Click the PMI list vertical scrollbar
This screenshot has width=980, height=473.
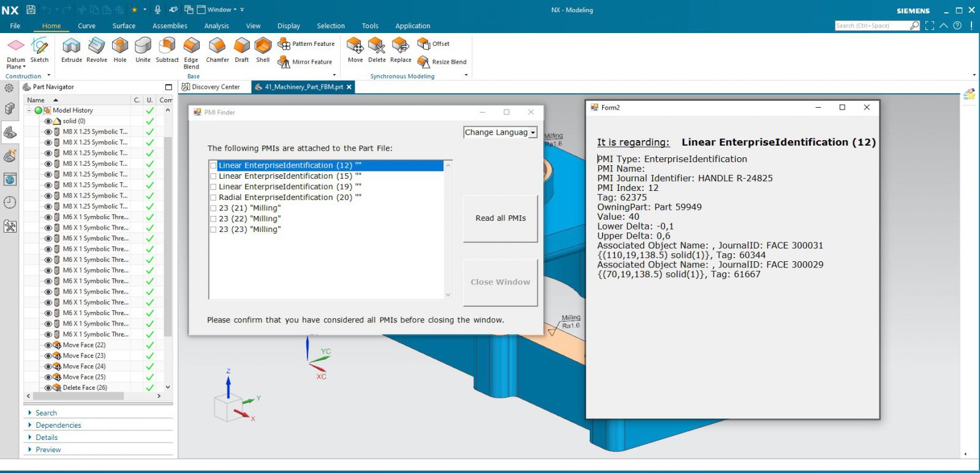(448, 230)
